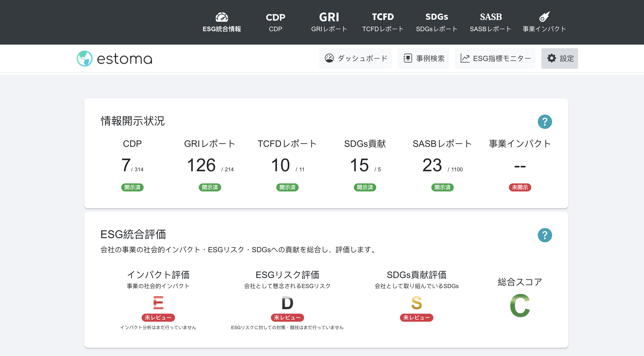The height and width of the screenshot is (356, 644).
Task: Open the ESG統合情報 gauge icon
Action: (x=221, y=17)
